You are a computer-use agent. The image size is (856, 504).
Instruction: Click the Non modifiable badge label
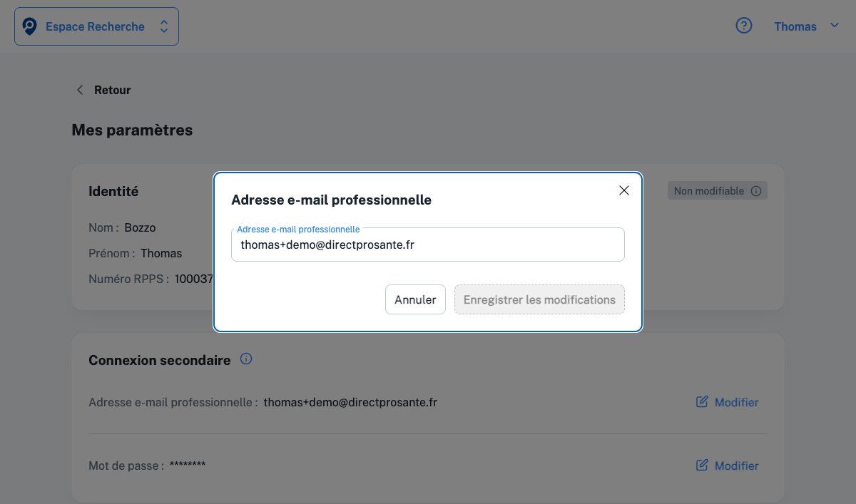pos(708,191)
